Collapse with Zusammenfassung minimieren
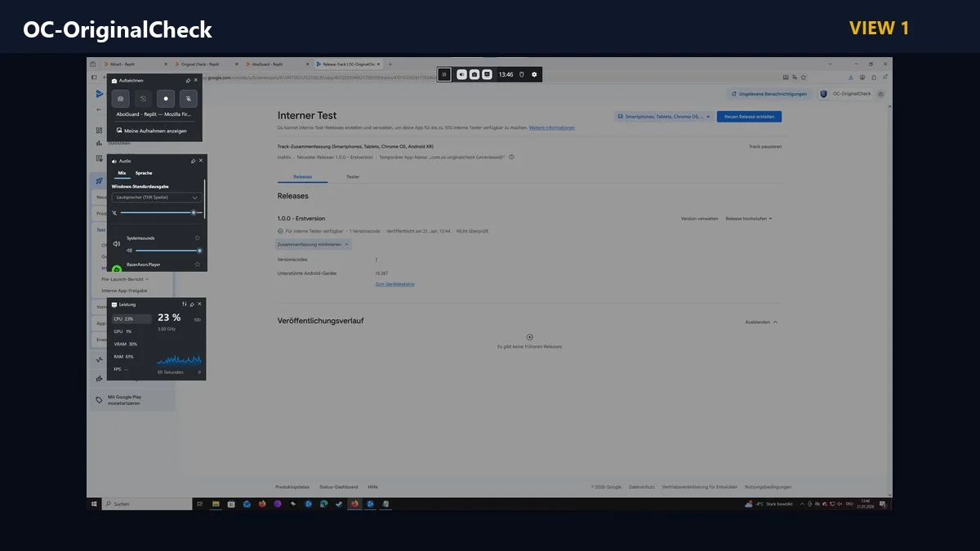Screen dimensions: 980x551 tap(314, 244)
